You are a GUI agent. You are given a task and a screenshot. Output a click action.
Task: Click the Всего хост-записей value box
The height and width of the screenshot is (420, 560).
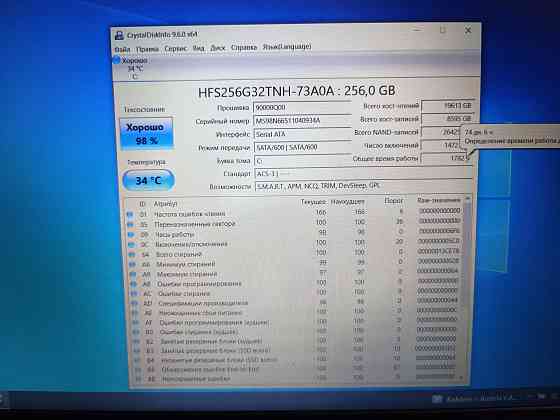(448, 119)
